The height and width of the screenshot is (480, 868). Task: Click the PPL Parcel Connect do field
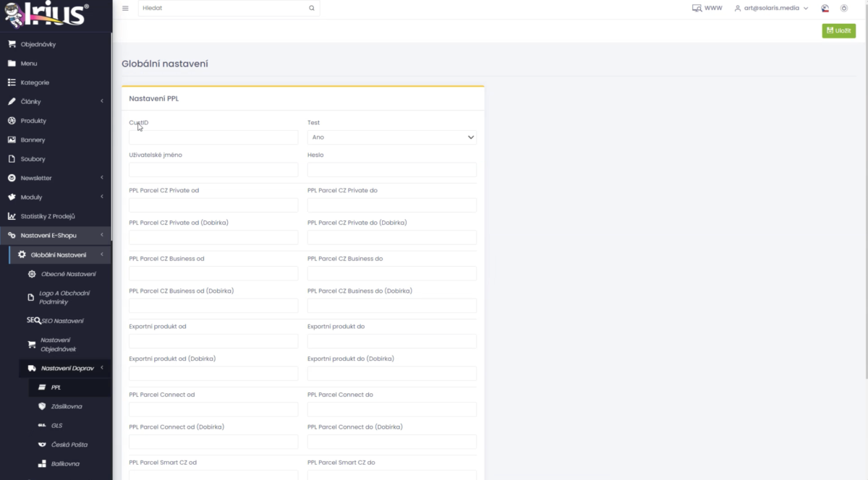tap(392, 409)
